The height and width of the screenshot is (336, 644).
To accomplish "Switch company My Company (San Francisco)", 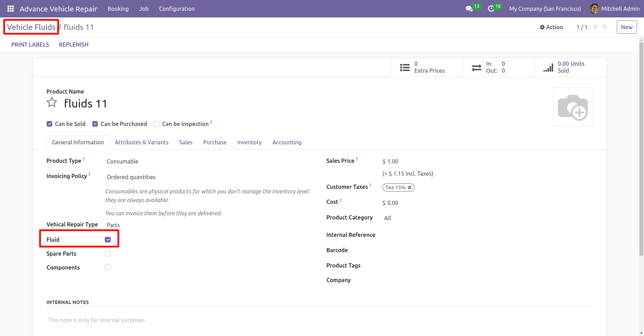I will [545, 9].
